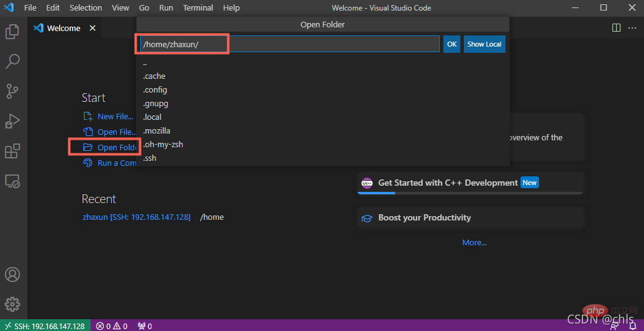Select the .oh-my-zsh folder in list
The image size is (644, 331).
[x=163, y=145]
